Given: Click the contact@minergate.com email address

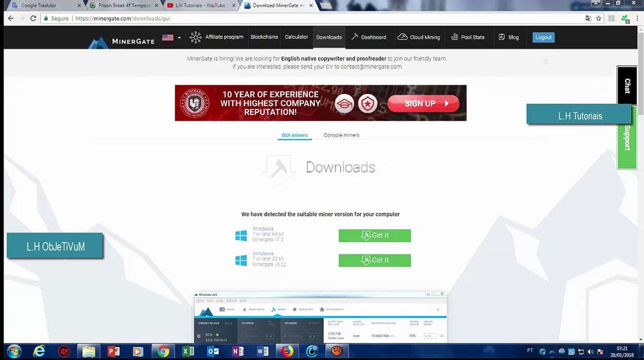Looking at the screenshot, I should coord(371,66).
